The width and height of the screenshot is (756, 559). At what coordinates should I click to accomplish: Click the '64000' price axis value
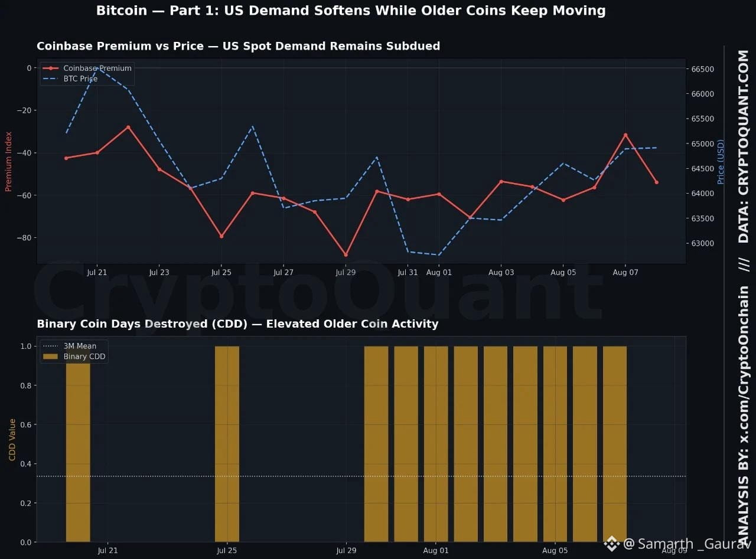click(702, 194)
